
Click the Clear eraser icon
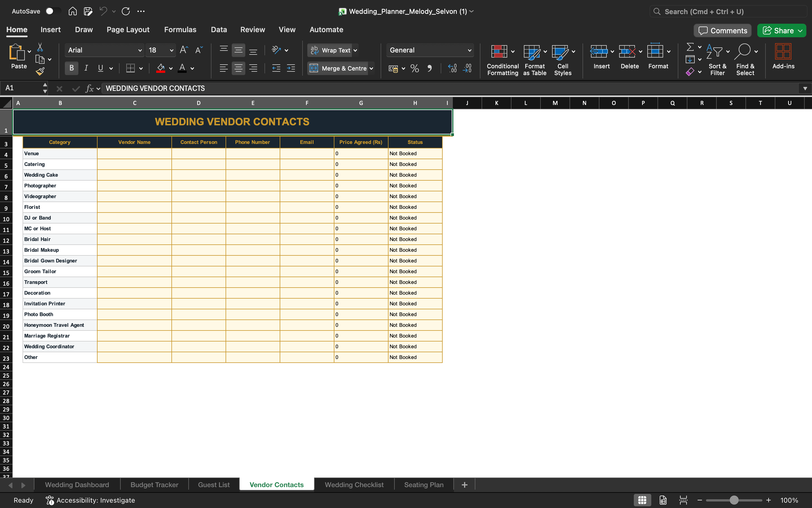[x=690, y=72]
